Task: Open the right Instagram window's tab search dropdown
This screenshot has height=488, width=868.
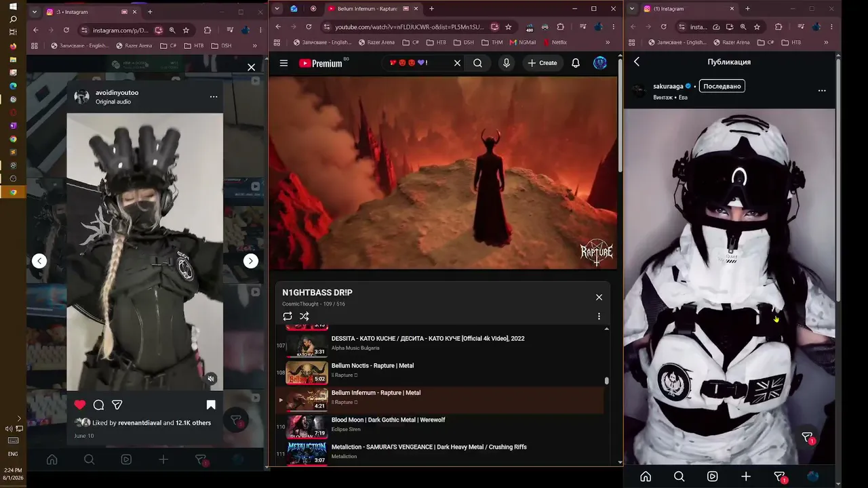Action: 632,9
